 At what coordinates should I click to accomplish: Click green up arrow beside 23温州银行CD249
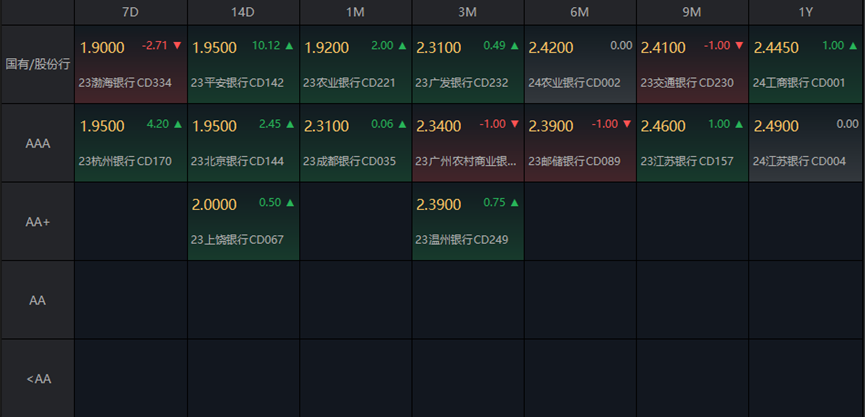(x=513, y=203)
